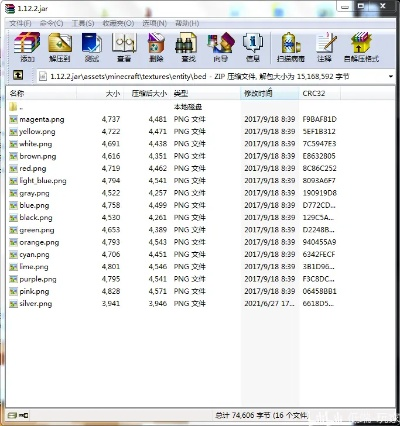Select gray.png file name
The width and height of the screenshot is (400, 426).
34,193
